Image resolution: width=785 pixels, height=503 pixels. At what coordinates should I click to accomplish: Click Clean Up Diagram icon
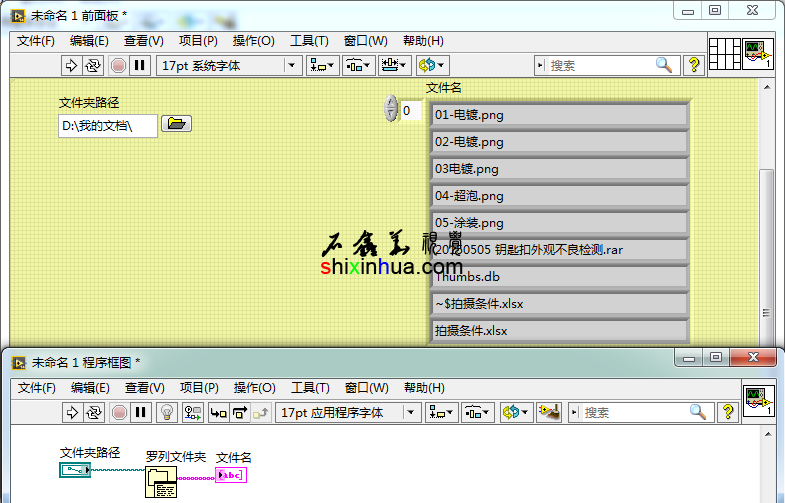[x=547, y=412]
